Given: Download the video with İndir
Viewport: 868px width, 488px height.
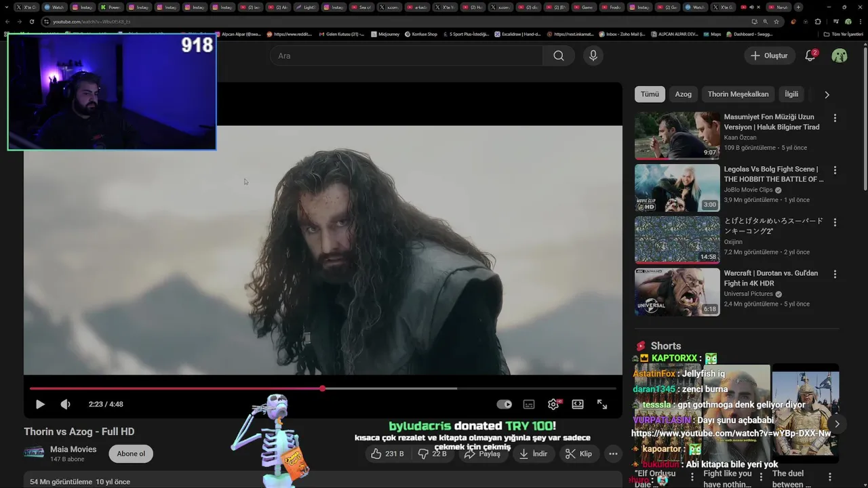Looking at the screenshot, I should click(x=533, y=453).
